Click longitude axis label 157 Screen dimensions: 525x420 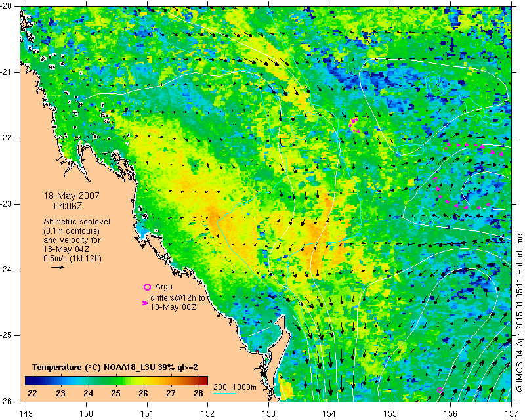(x=512, y=414)
